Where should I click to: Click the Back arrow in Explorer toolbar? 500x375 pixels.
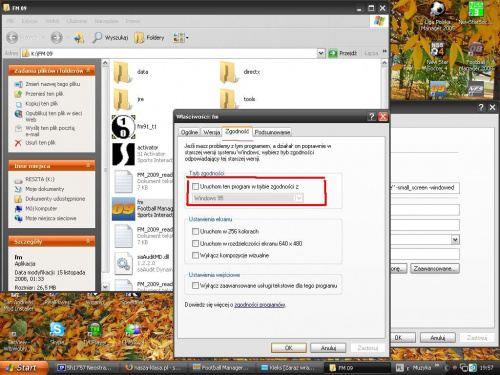(12, 37)
